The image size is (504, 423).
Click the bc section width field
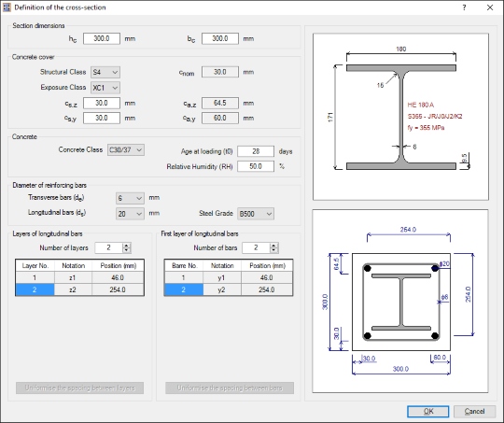220,38
